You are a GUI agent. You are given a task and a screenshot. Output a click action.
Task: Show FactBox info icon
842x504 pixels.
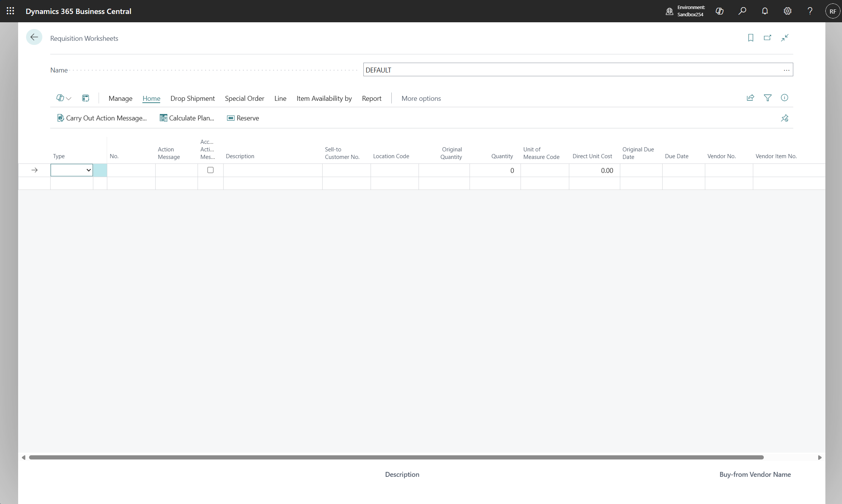pos(784,98)
